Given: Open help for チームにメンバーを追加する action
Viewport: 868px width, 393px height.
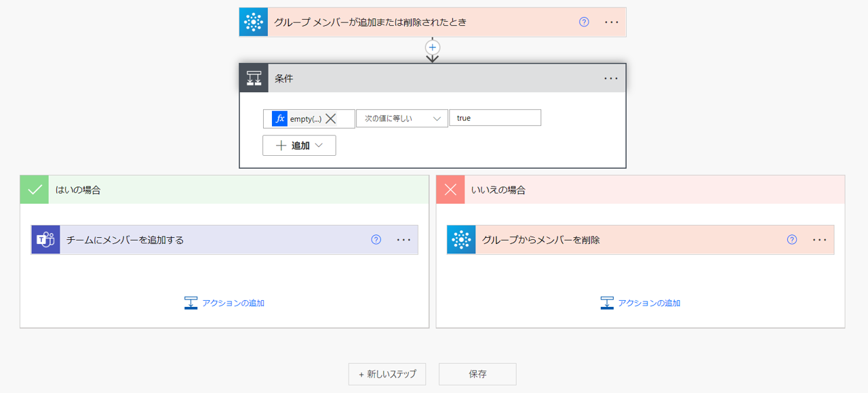Looking at the screenshot, I should (375, 239).
